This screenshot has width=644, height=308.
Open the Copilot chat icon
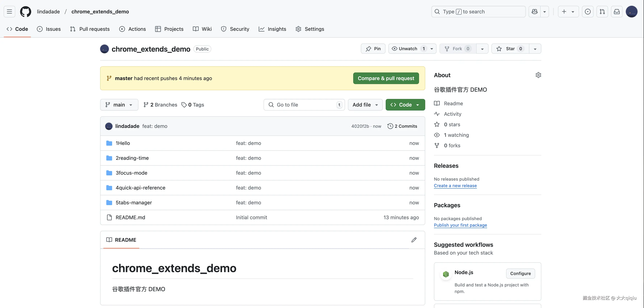[x=534, y=11]
